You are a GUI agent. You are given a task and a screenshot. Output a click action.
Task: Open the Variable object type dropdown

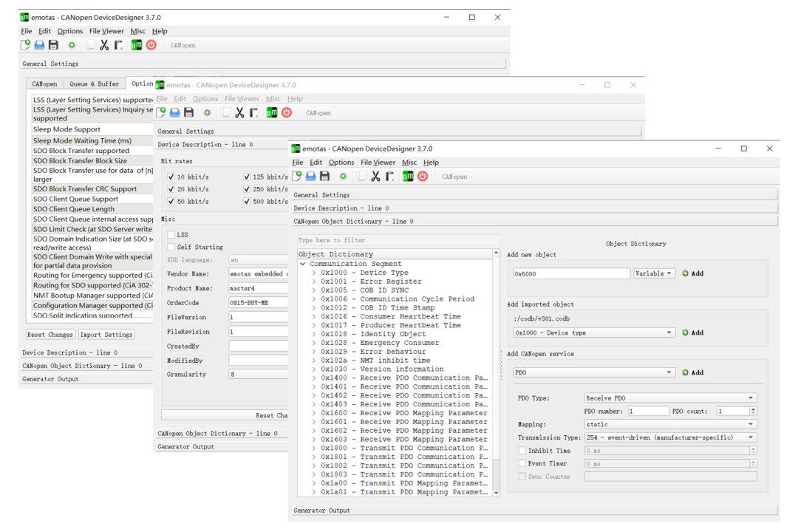pos(655,273)
